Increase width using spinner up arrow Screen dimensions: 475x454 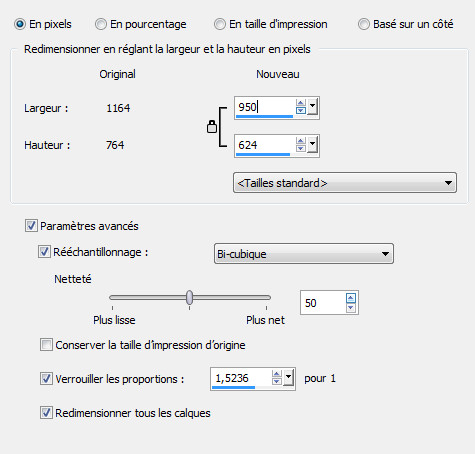point(301,103)
